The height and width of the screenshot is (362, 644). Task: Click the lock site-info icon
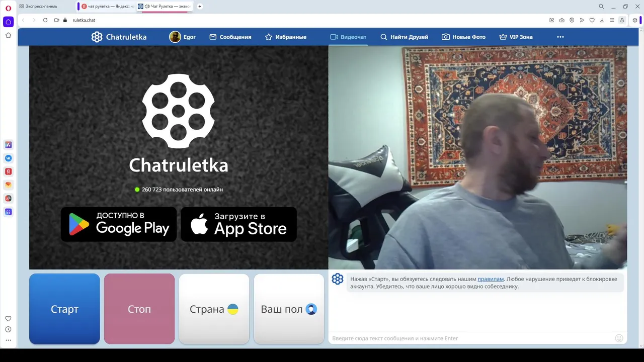(65, 20)
